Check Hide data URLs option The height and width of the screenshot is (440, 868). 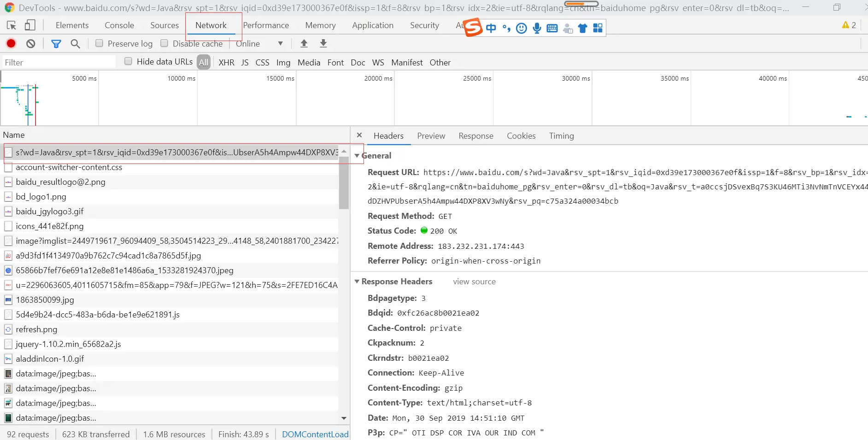(129, 61)
